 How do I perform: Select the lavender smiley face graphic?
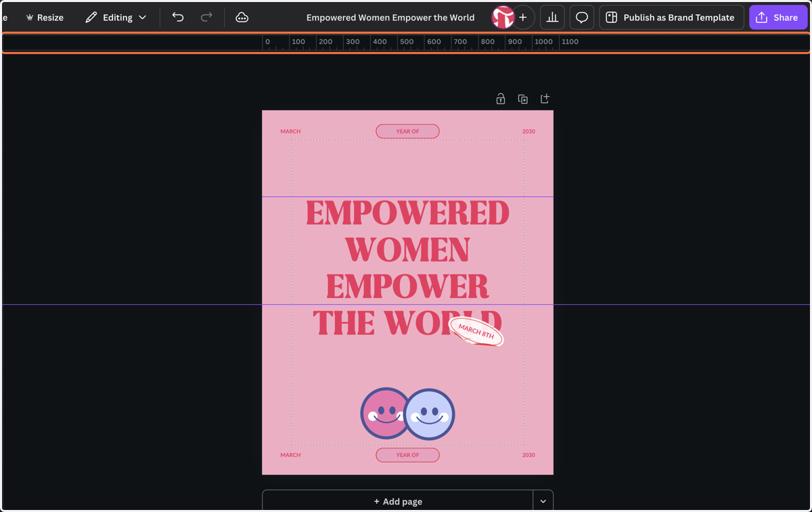[430, 414]
